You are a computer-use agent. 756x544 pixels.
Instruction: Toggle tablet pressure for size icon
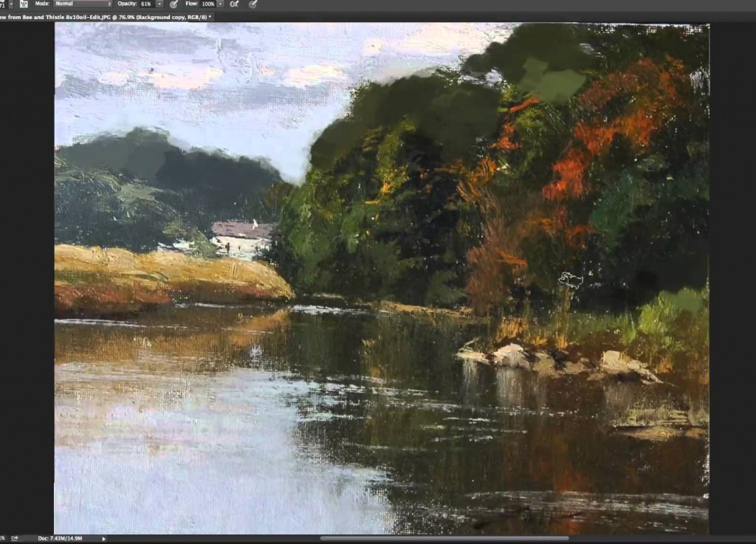pyautogui.click(x=253, y=4)
